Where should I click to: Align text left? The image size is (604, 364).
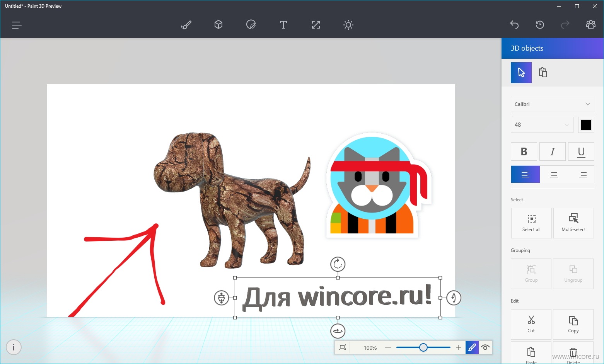525,174
